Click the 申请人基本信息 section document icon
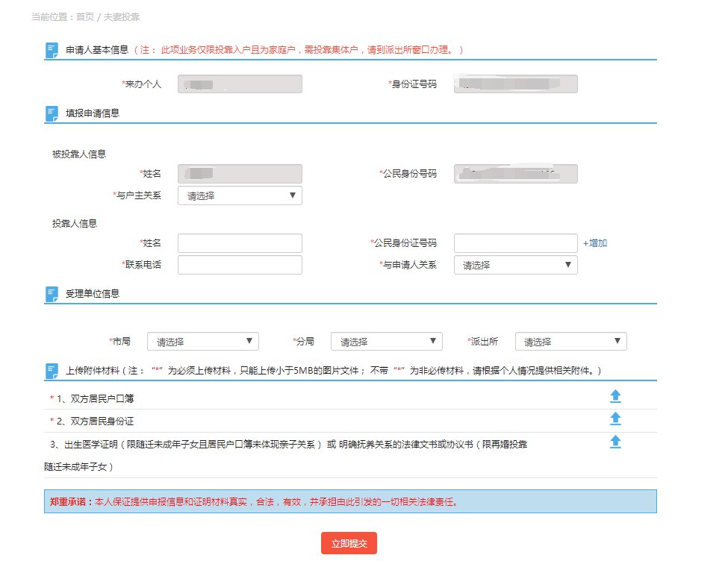Image resolution: width=728 pixels, height=561 pixels. 52,51
